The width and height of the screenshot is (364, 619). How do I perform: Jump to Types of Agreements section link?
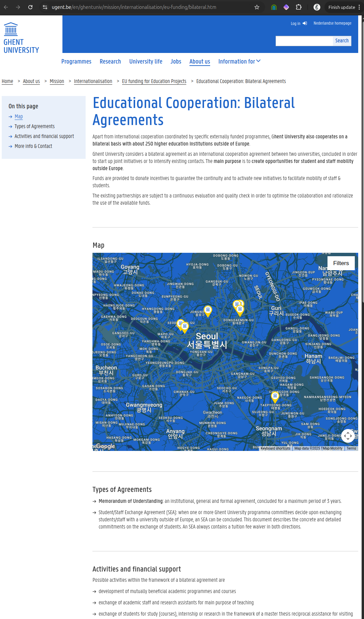click(34, 126)
